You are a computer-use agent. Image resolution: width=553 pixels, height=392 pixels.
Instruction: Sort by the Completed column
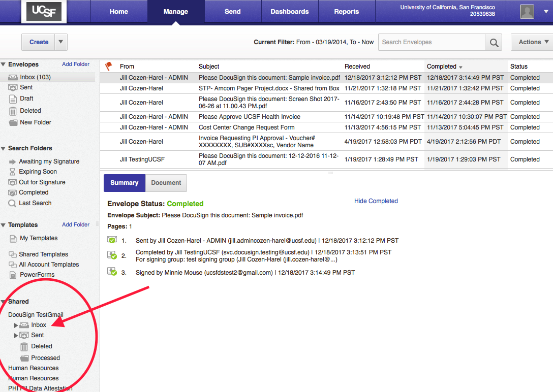click(444, 66)
